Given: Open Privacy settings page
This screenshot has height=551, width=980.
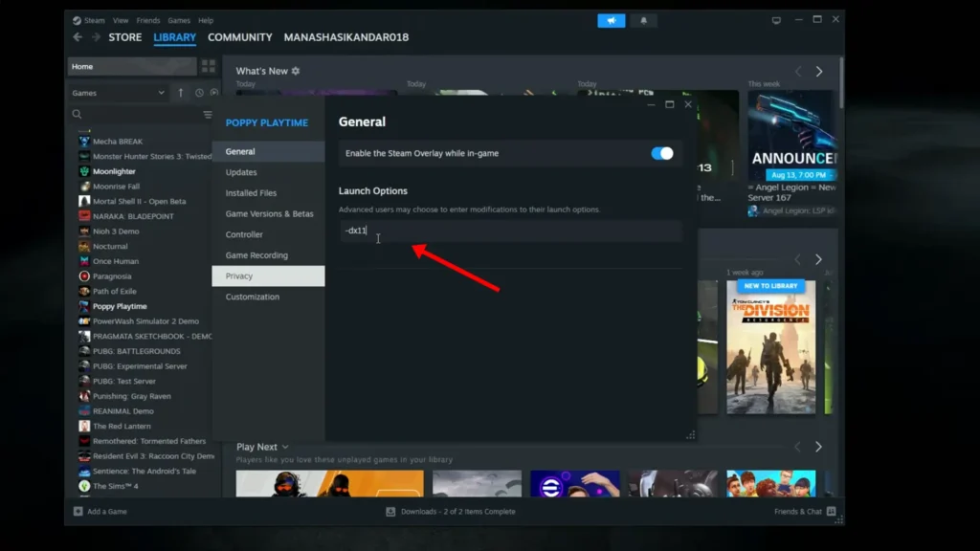Looking at the screenshot, I should (268, 276).
